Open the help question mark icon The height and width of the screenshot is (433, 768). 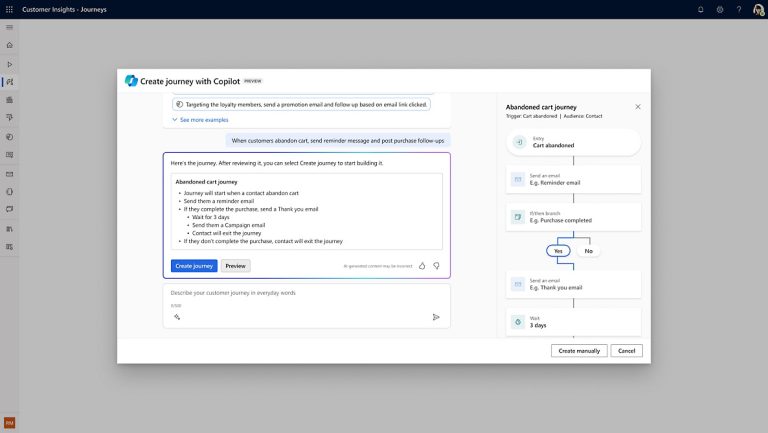click(739, 9)
